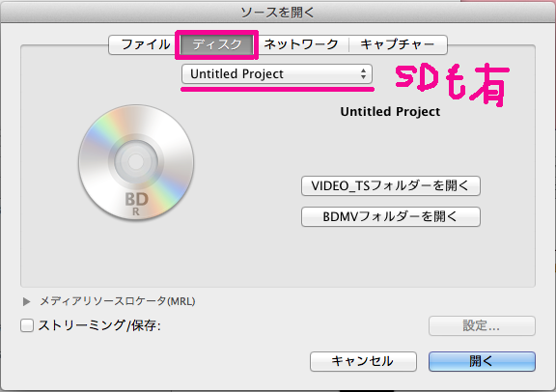Click the dropdown's up-down arrows

(363, 73)
